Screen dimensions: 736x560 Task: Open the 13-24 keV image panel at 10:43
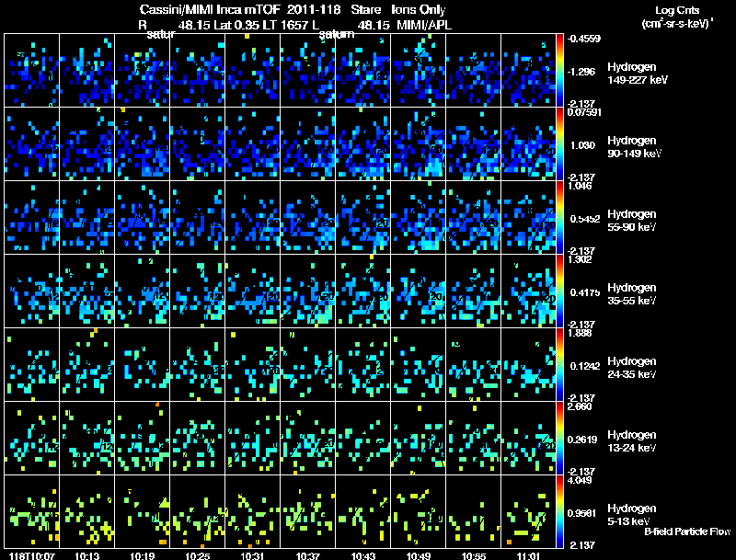pos(363,439)
